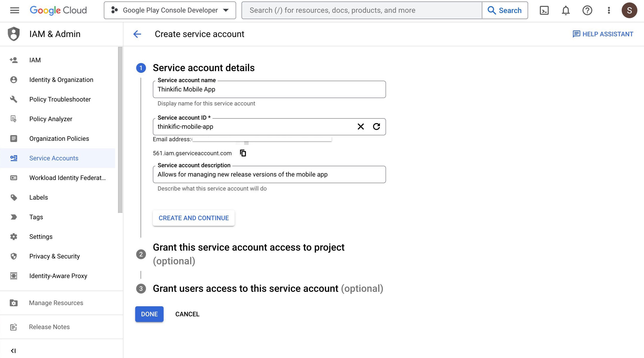Select the Service account details step heading
The width and height of the screenshot is (644, 358).
pos(204,68)
